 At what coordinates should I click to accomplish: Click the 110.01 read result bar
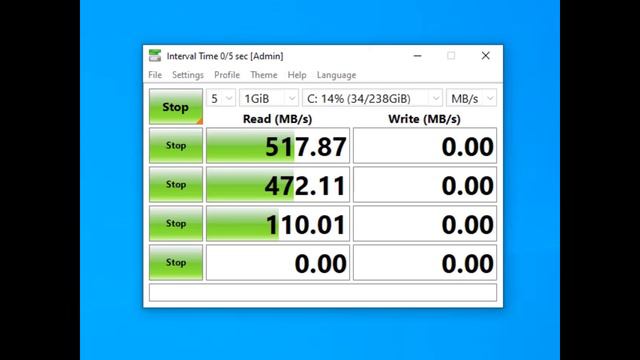[x=278, y=224]
